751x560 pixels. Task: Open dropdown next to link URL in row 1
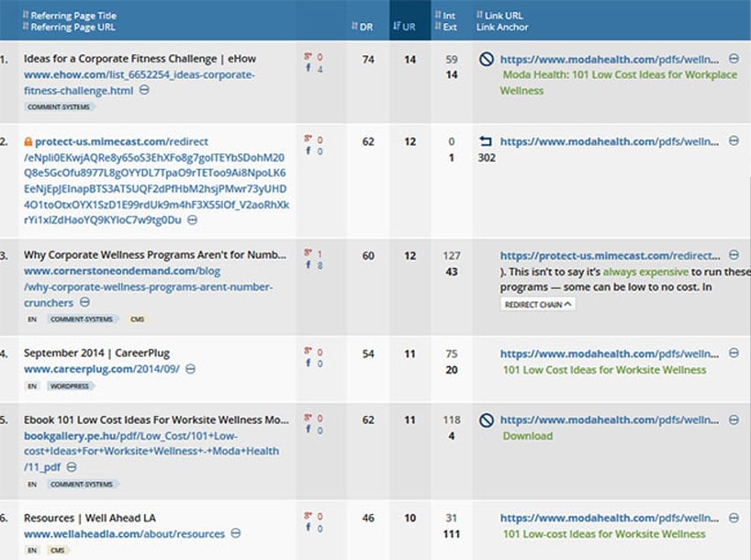tap(734, 59)
